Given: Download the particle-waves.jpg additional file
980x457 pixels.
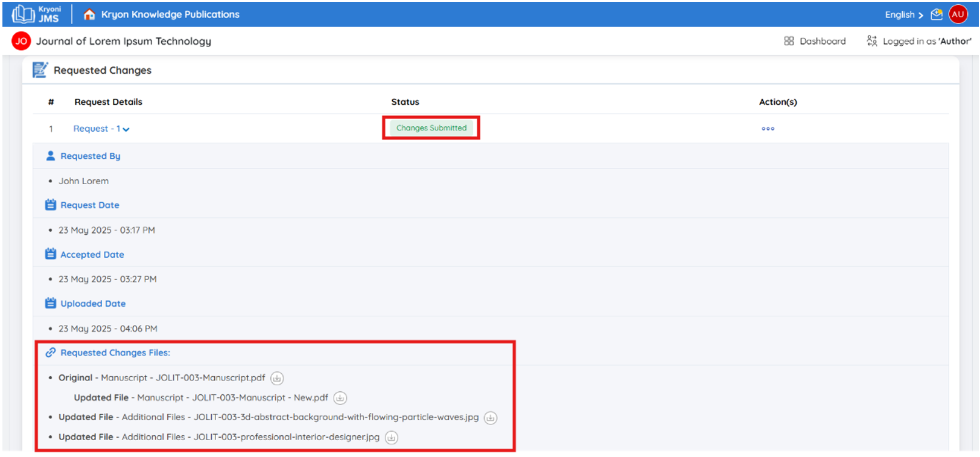Looking at the screenshot, I should (x=491, y=418).
